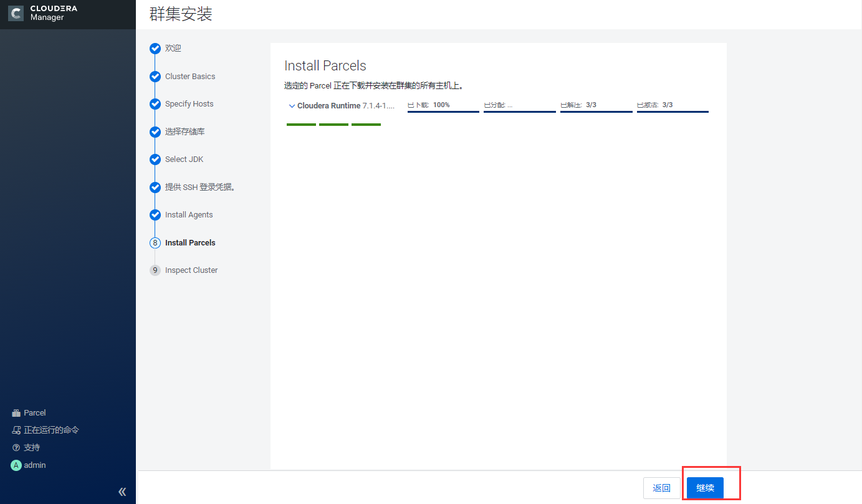Go to the Cluster Basics step
862x504 pixels.
point(190,77)
